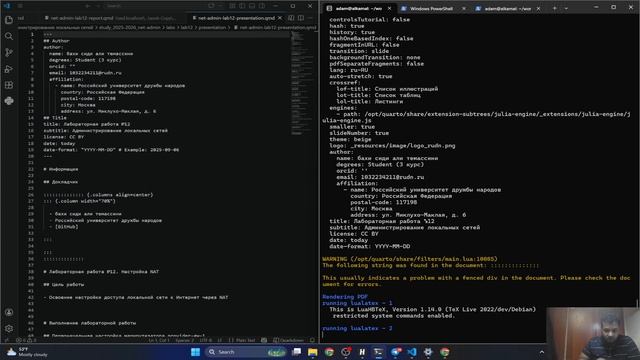Click the line 'title: Лабораторная работа №12' in the editor
Image resolution: width=640 pixels, height=360 pixels.
pyautogui.click(x=87, y=124)
